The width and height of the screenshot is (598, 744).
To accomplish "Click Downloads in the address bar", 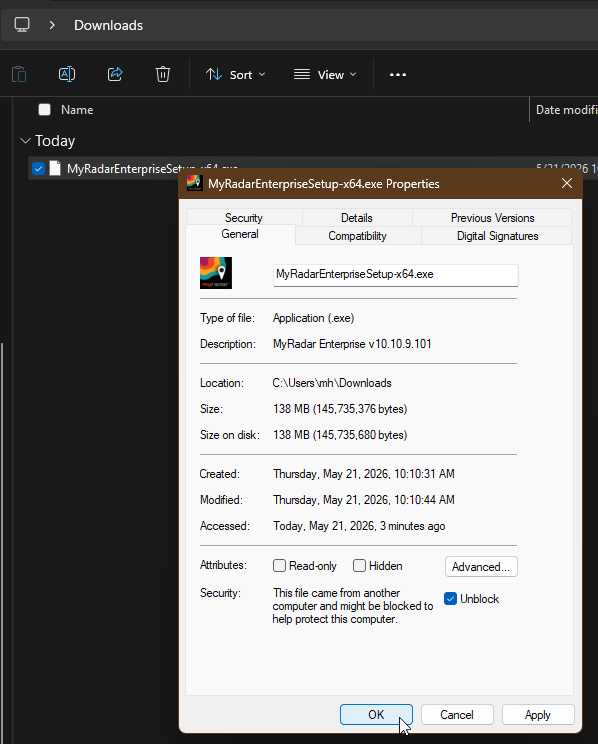I will pyautogui.click(x=108, y=25).
